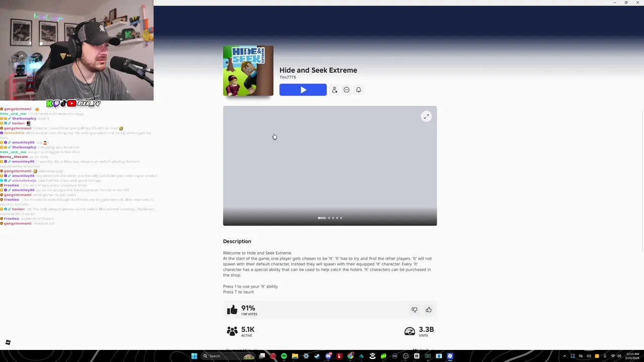Click the 5.1K active players icon
This screenshot has width=644, height=362.
point(232,331)
